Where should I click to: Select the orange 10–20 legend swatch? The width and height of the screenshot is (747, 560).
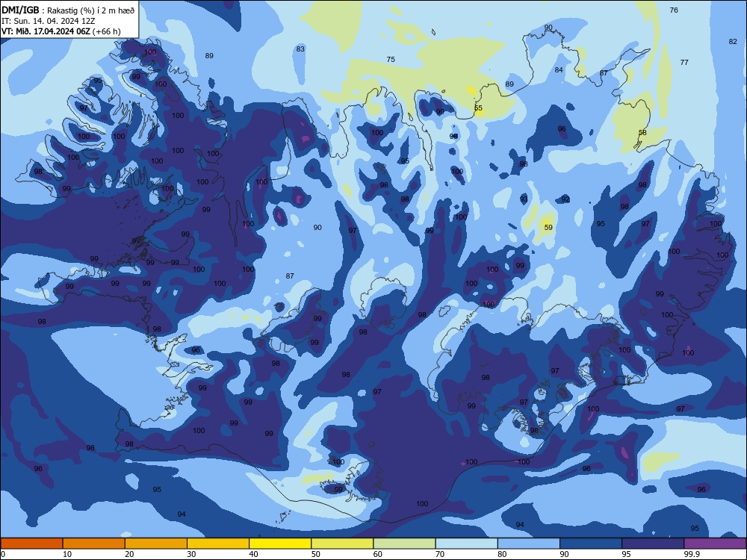tap(94, 544)
